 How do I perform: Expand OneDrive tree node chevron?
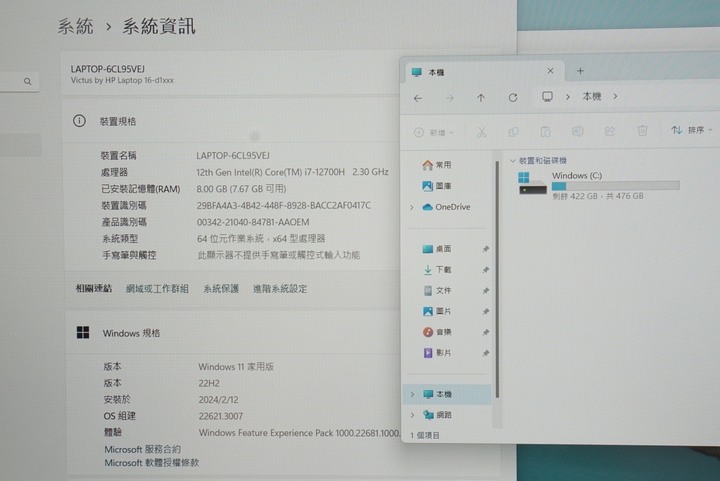pyautogui.click(x=412, y=207)
